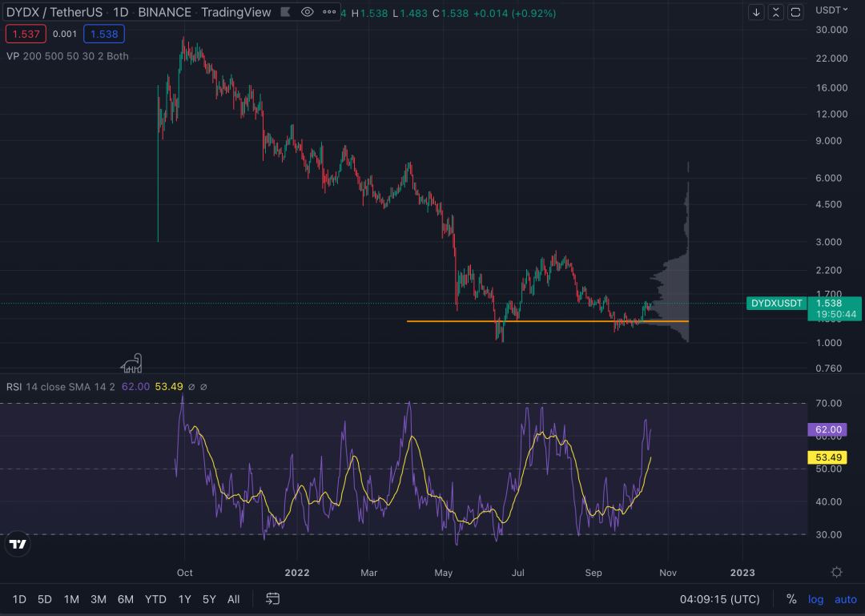The image size is (865, 616).
Task: Select the orange horizontal support line
Action: [547, 321]
